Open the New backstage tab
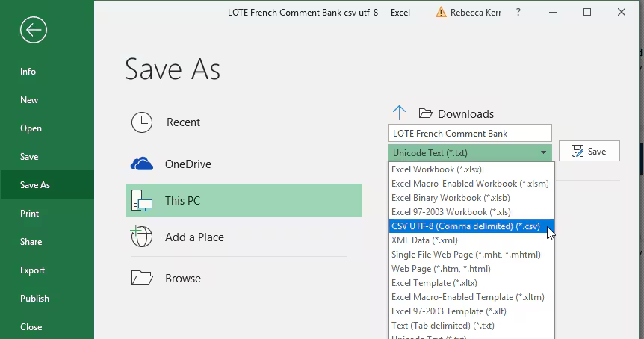The height and width of the screenshot is (339, 644). pos(47,100)
